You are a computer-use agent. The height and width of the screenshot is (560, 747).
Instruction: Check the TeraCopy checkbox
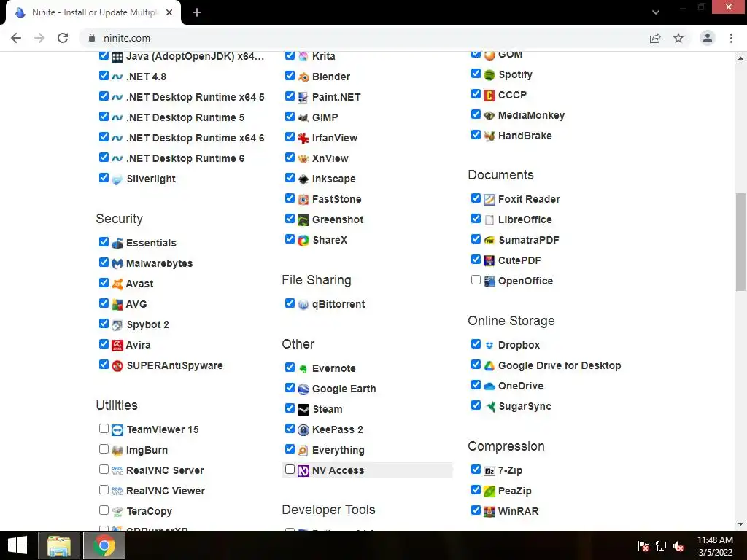(104, 510)
